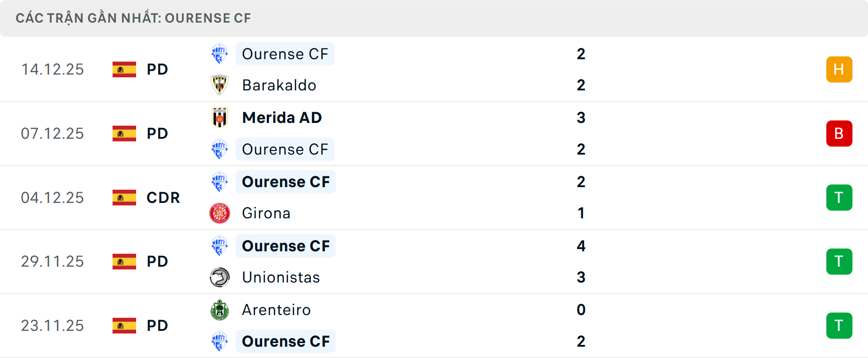This screenshot has width=868, height=358.
Task: Click green T badge for Girona match
Action: tap(839, 198)
